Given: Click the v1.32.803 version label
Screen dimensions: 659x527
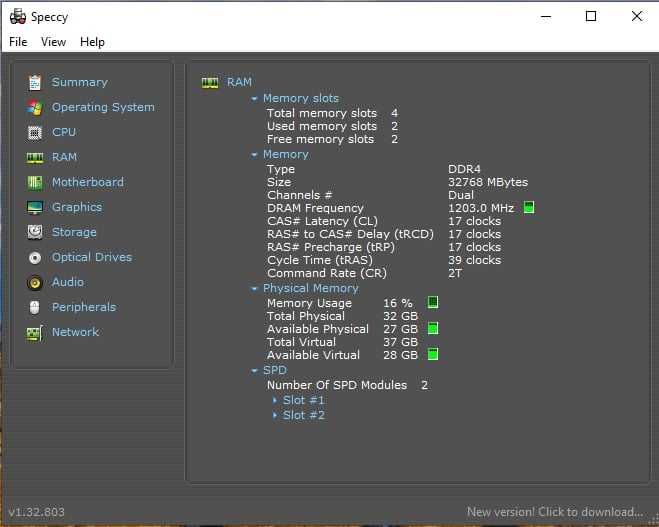Looking at the screenshot, I should 37,512.
